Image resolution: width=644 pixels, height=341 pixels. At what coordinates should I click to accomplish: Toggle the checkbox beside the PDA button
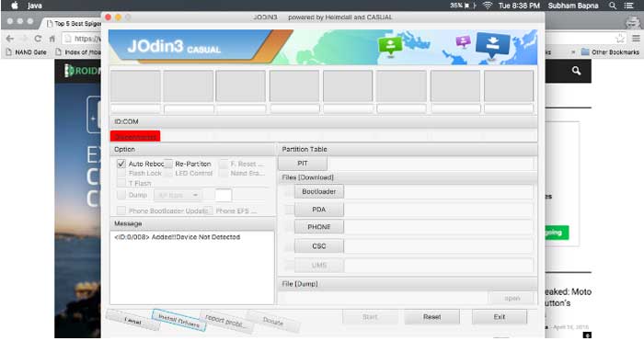click(289, 210)
